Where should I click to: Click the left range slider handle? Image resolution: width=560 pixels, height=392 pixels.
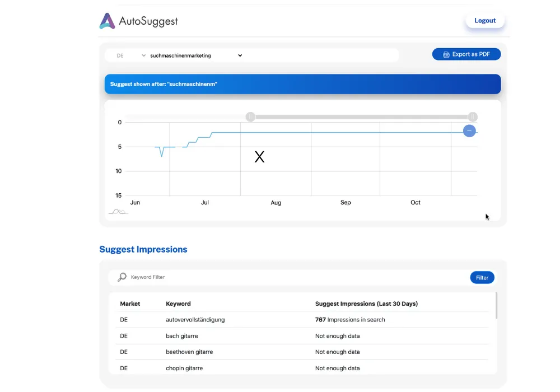pyautogui.click(x=250, y=116)
